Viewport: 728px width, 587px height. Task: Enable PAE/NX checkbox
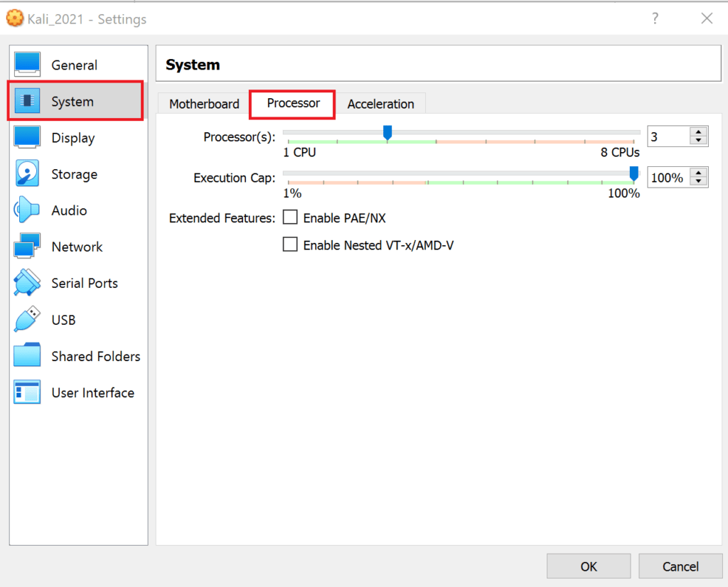(x=290, y=217)
